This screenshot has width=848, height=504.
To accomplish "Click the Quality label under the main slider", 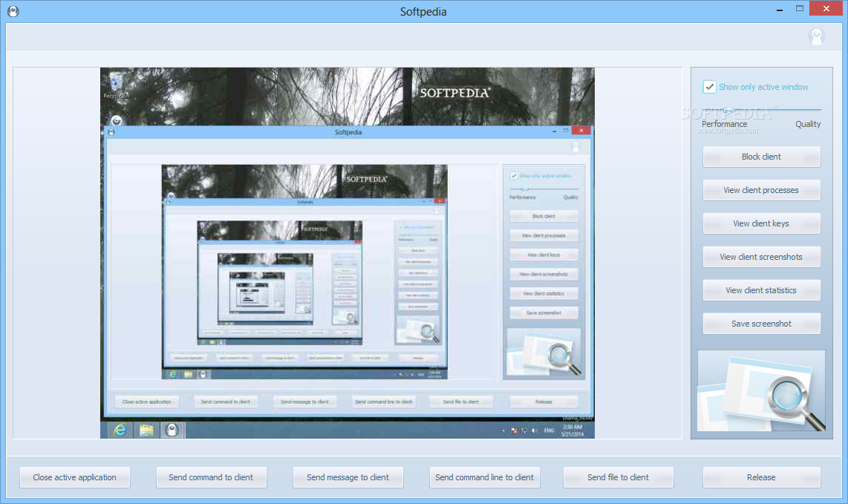I will [x=808, y=125].
